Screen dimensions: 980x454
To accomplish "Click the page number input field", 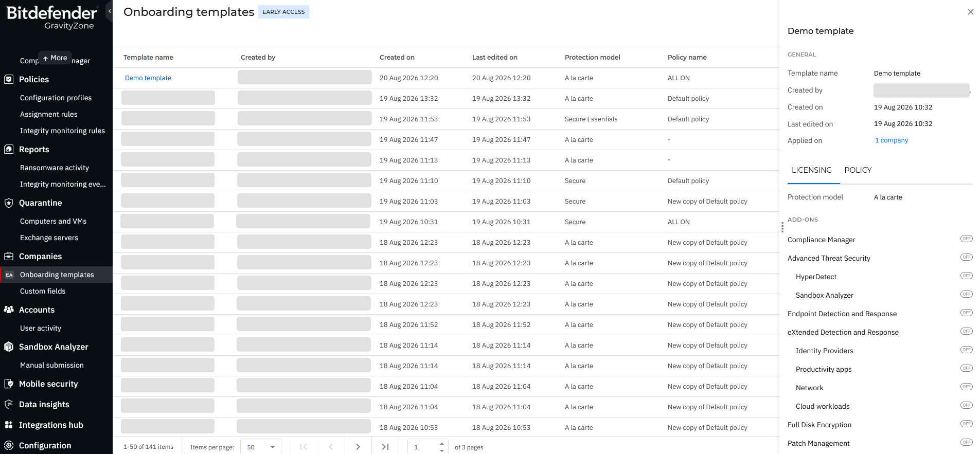I will click(423, 447).
